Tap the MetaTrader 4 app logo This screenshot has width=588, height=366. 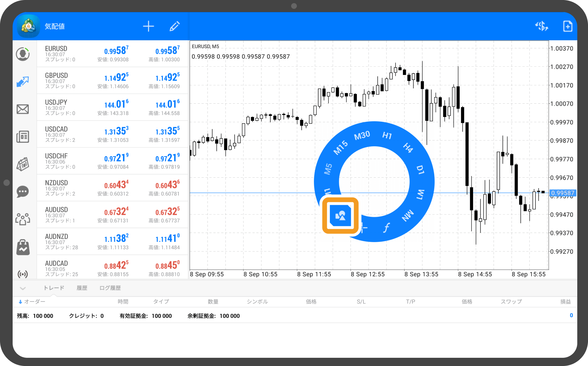point(29,26)
